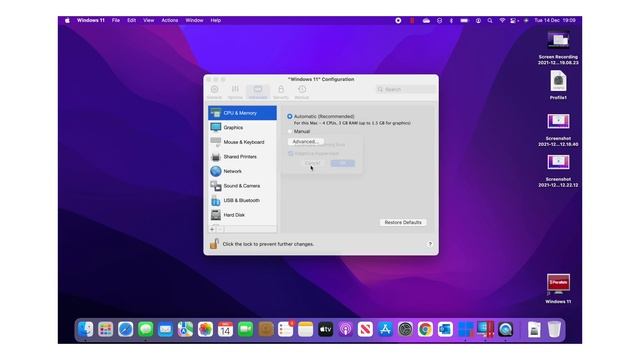The height and width of the screenshot is (360, 640).
Task: Launch Google Chrome from the Dock
Action: coord(425,329)
